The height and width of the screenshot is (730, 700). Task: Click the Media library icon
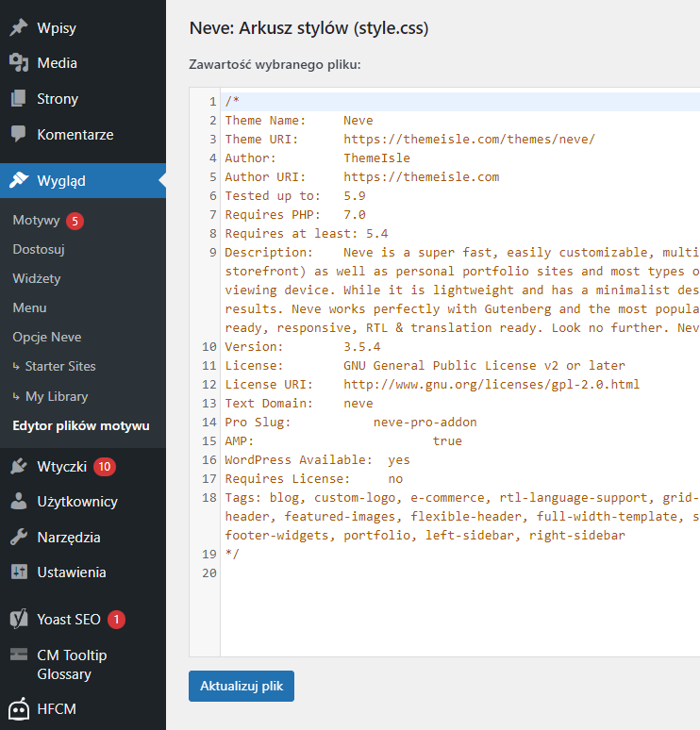pyautogui.click(x=19, y=63)
